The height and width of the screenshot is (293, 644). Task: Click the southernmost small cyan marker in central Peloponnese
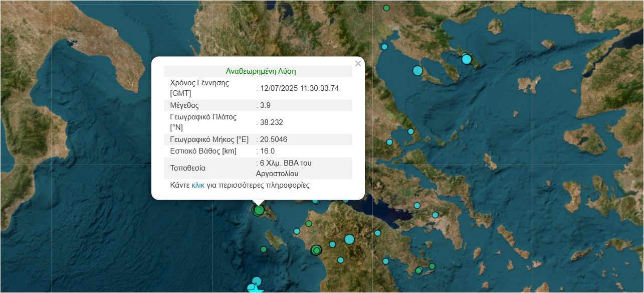341,260
